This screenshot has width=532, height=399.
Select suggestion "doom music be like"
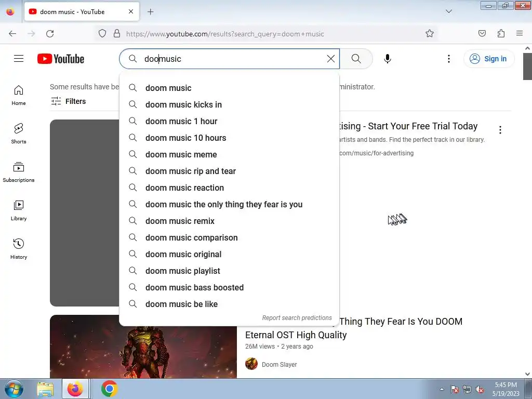pyautogui.click(x=229, y=304)
